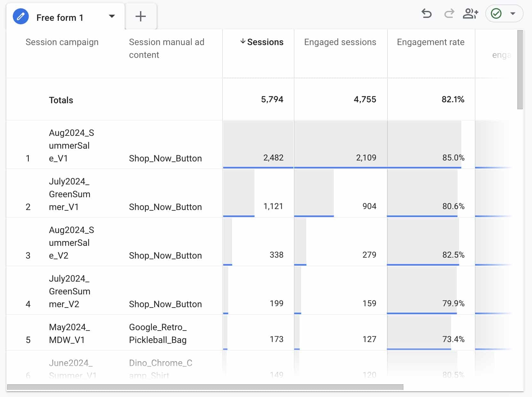The height and width of the screenshot is (397, 532).
Task: Add a new exploration tab with the plus icon
Action: (141, 16)
